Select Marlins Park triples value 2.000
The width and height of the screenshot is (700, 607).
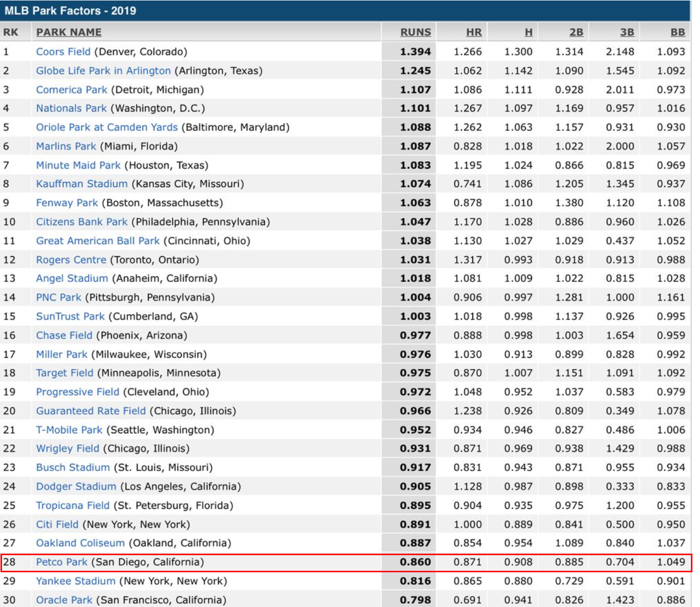click(620, 146)
